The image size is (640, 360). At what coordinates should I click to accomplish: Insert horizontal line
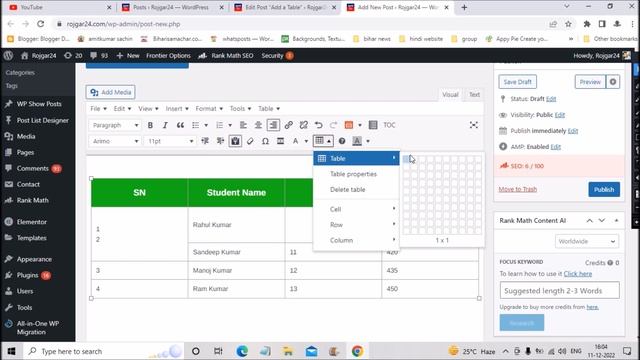click(x=280, y=141)
